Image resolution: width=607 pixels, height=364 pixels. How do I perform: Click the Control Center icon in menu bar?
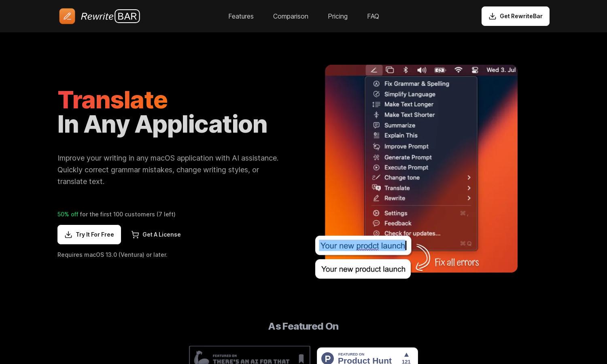475,70
